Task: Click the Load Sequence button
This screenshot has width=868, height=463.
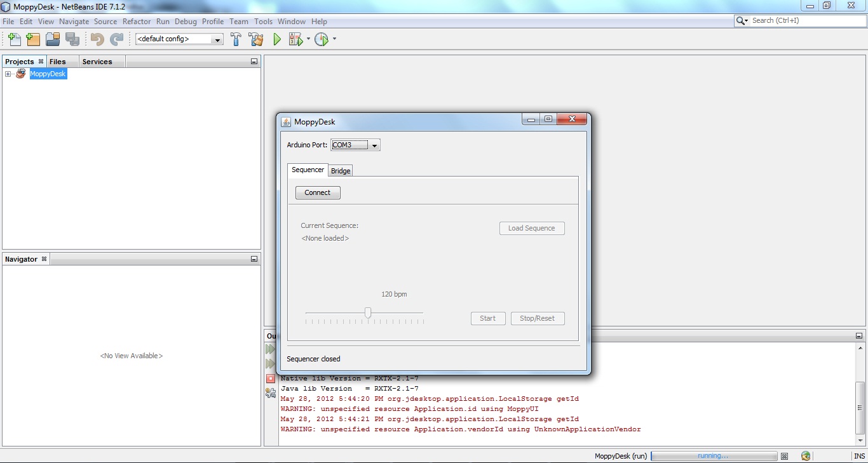Action: tap(532, 228)
